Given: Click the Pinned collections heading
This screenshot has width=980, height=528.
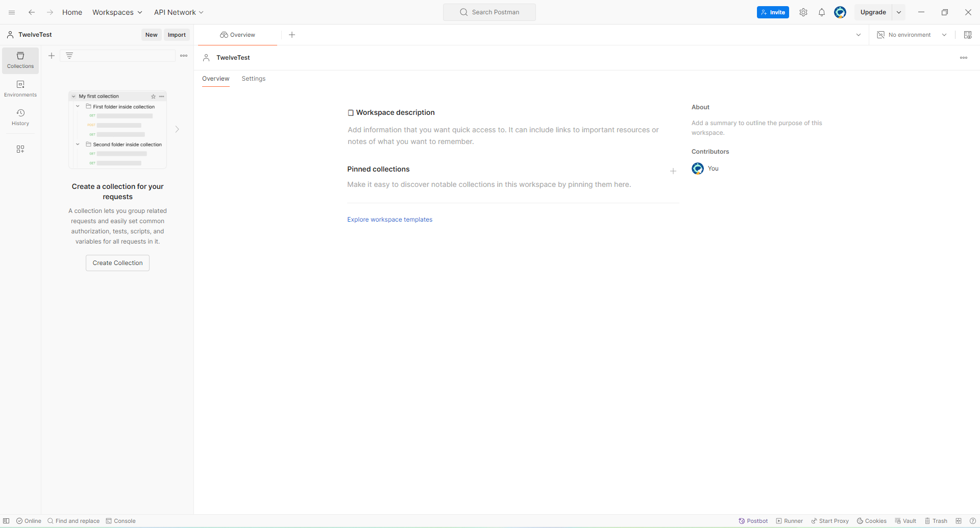Looking at the screenshot, I should (x=378, y=169).
